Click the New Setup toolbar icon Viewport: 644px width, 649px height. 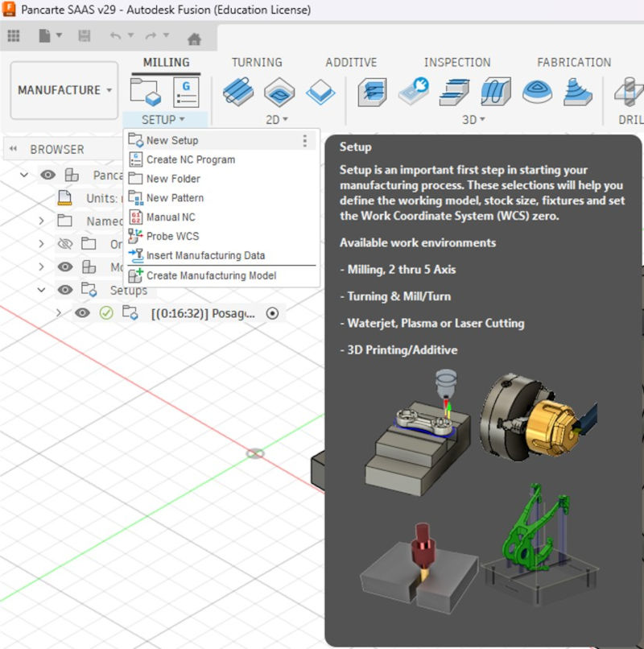pos(145,92)
